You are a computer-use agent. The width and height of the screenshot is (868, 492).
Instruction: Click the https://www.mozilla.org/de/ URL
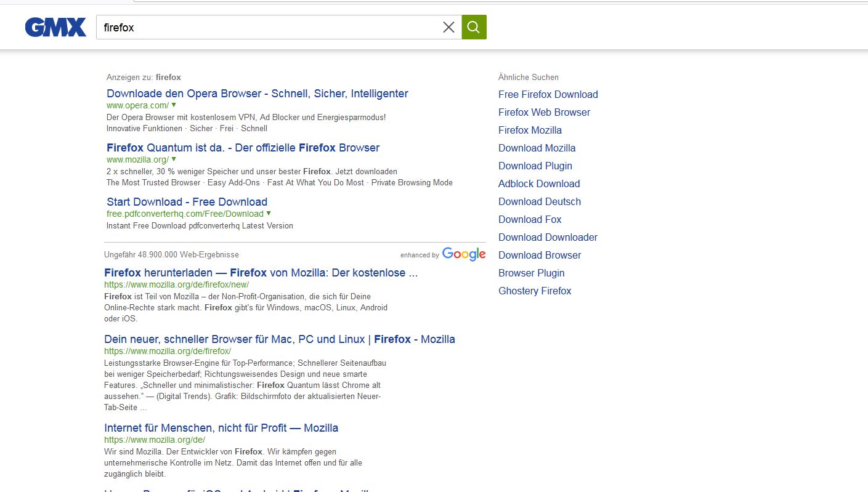155,440
